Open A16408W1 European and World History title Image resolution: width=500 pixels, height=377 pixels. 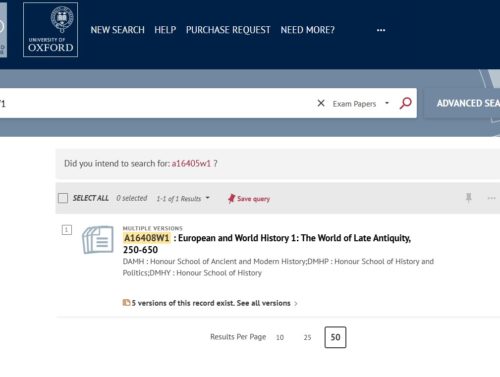point(267,244)
